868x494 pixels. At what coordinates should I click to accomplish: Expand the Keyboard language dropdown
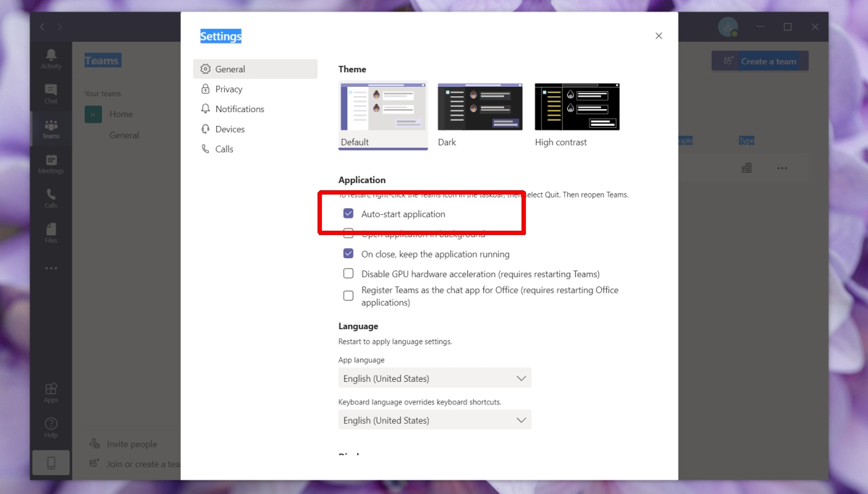tap(435, 420)
